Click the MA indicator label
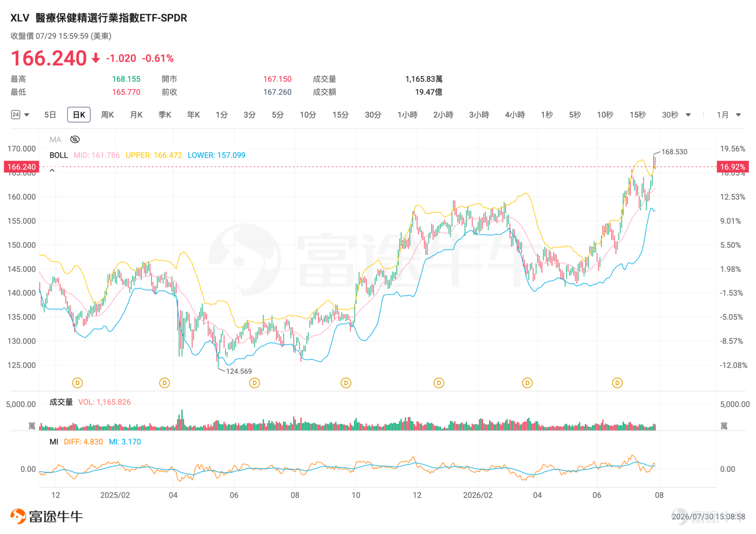The height and width of the screenshot is (534, 756). [55, 139]
